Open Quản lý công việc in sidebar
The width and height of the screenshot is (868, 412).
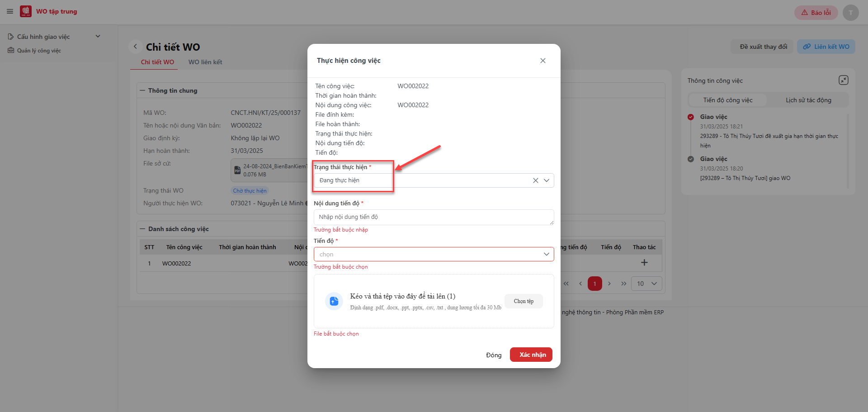click(x=34, y=51)
